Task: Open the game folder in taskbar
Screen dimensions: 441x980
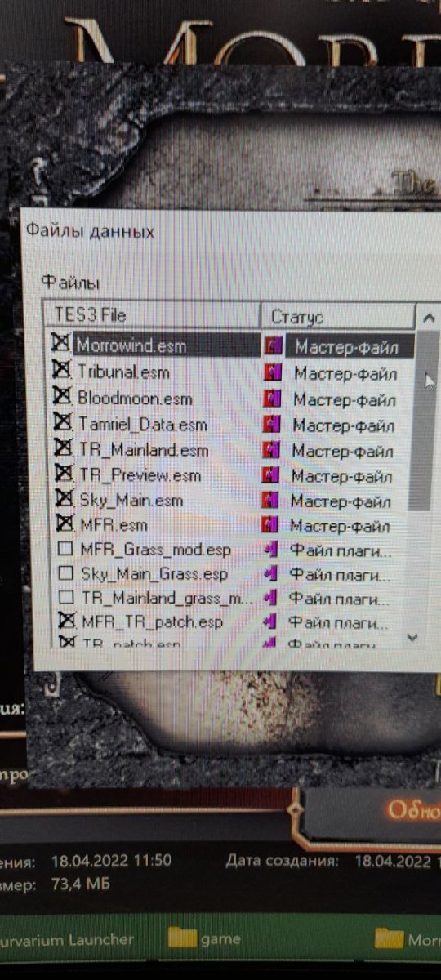Action: tap(204, 938)
